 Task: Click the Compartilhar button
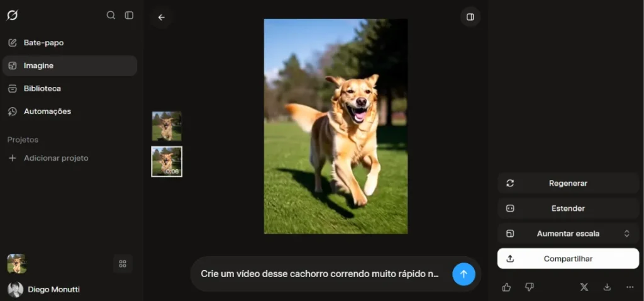(x=568, y=259)
